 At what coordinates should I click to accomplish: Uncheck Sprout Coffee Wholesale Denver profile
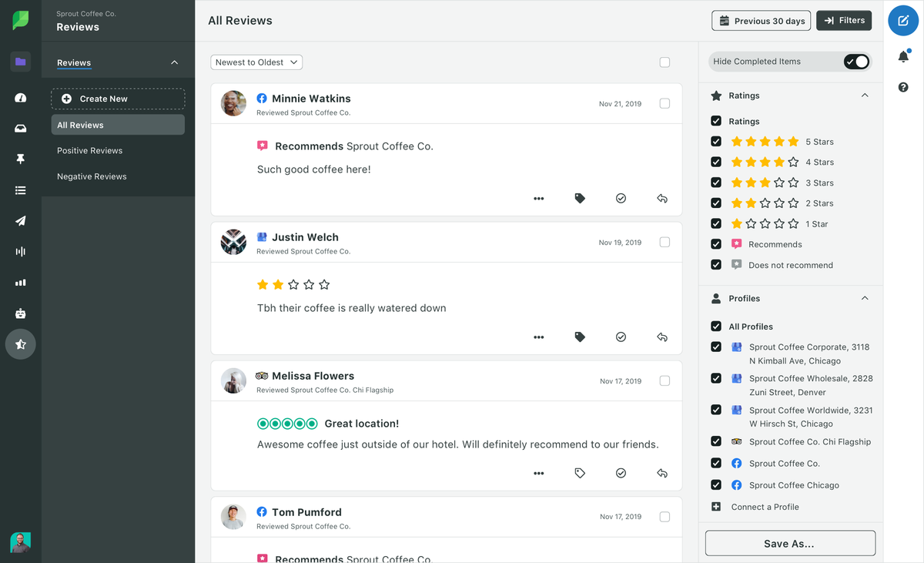click(716, 378)
